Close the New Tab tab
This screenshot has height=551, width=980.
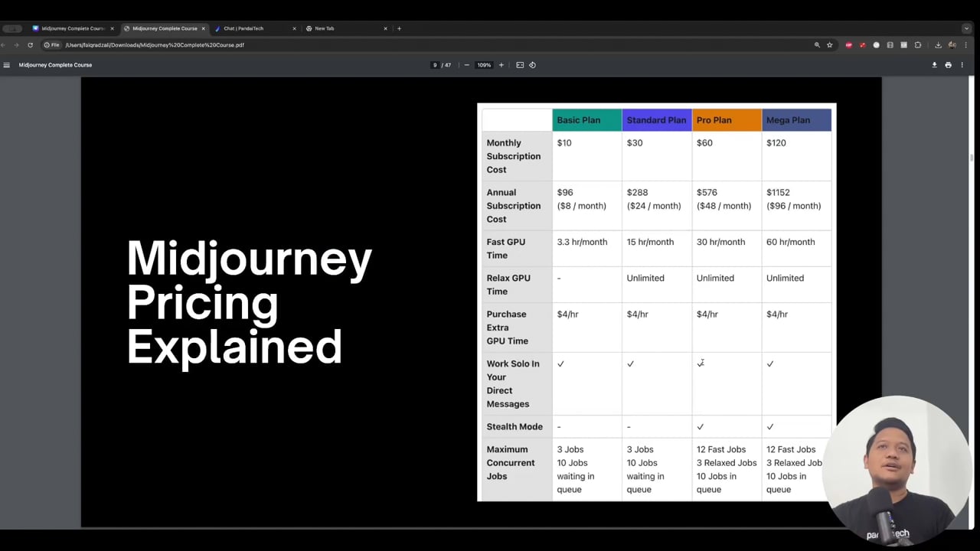click(385, 28)
